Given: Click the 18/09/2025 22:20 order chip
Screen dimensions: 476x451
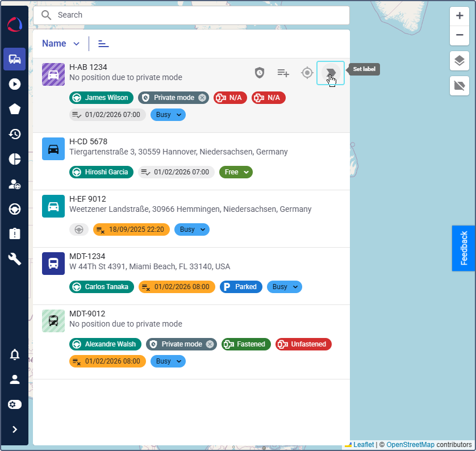Looking at the screenshot, I should click(x=131, y=229).
